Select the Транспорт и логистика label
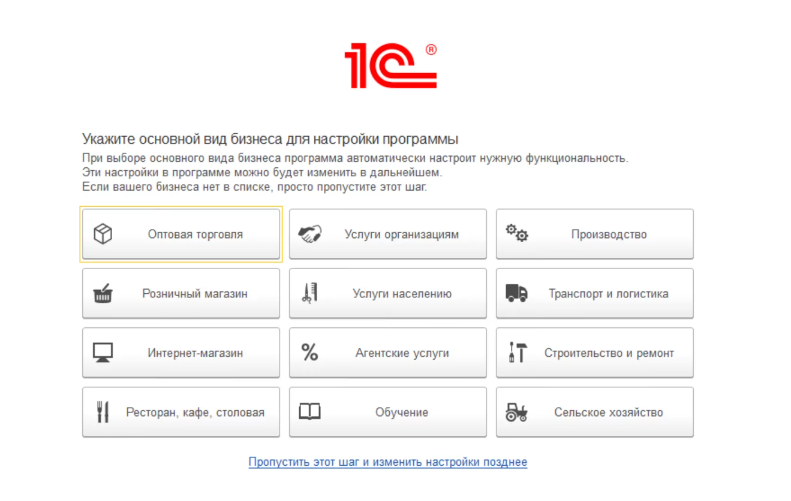The height and width of the screenshot is (501, 791). pyautogui.click(x=608, y=294)
